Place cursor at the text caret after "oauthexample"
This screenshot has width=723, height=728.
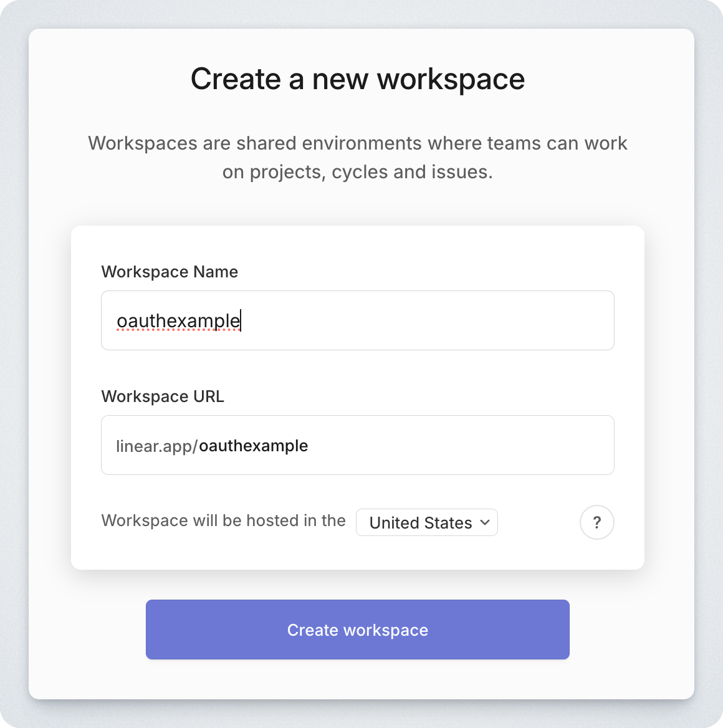(x=241, y=320)
